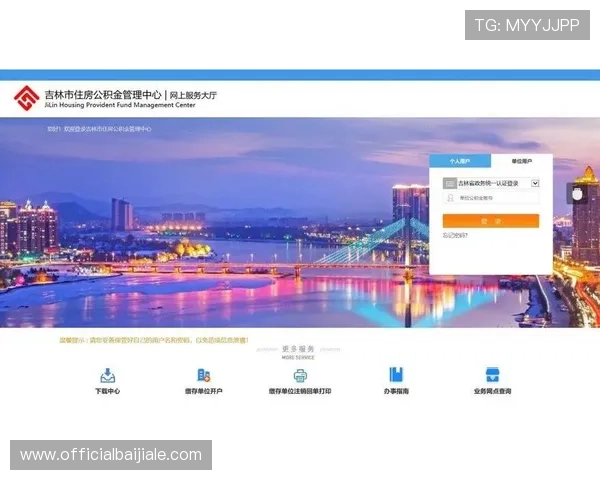The image size is (600, 480).
Task: Switch to the 单位用户 tab
Action: [522, 161]
